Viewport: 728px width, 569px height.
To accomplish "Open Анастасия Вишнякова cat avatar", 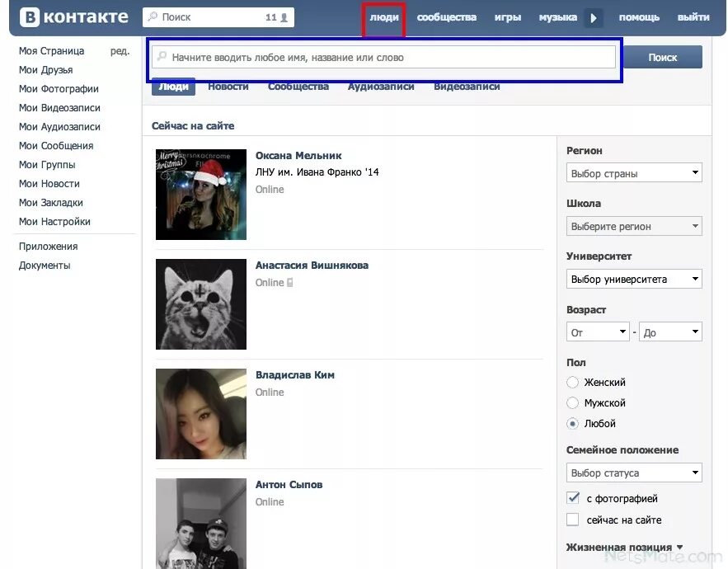I will pyautogui.click(x=201, y=304).
